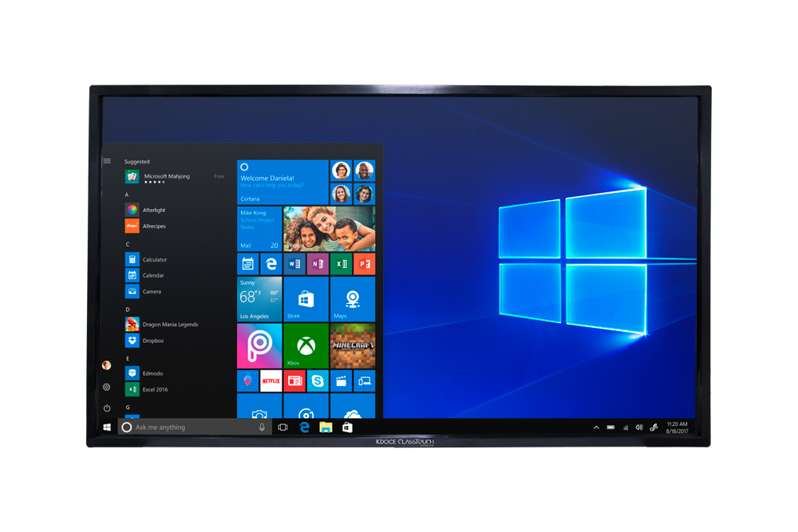Expand the Start hamburger menu
This screenshot has width=798, height=532.
107,161
